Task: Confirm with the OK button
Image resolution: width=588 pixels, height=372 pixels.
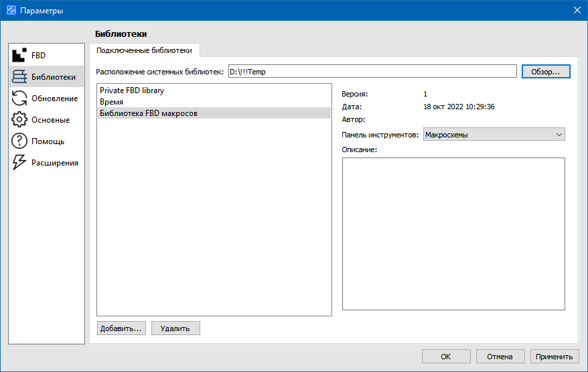Action: 446,357
